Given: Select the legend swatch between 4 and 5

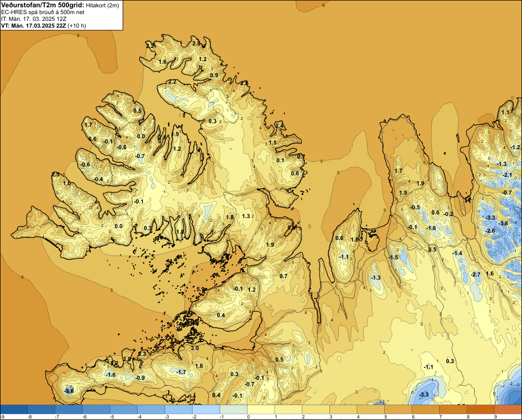Looking at the screenshot, I should pos(371,410).
